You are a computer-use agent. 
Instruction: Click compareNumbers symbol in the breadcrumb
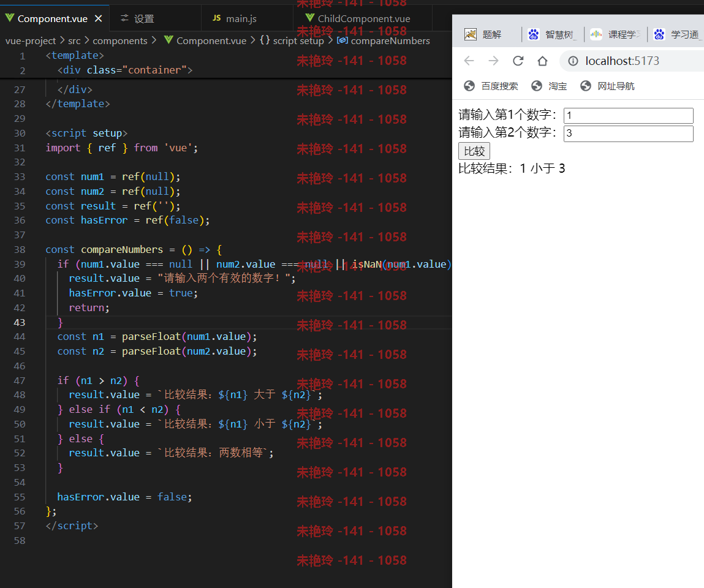(390, 41)
